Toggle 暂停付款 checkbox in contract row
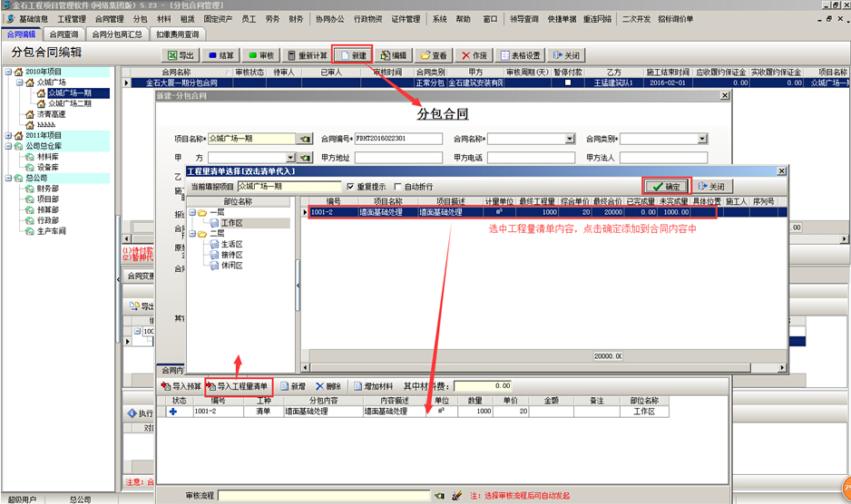Viewport: 851px width, 504px height. click(568, 83)
